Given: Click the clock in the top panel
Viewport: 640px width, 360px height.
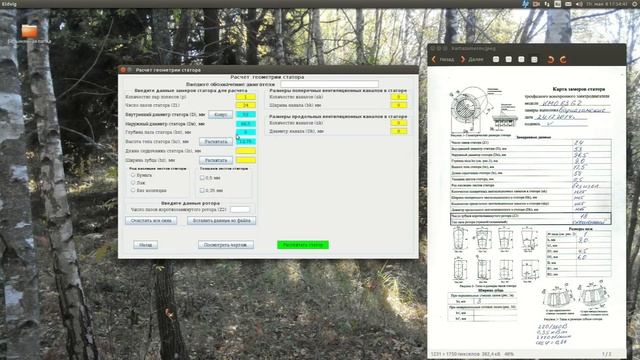Looking at the screenshot, I should point(607,4).
